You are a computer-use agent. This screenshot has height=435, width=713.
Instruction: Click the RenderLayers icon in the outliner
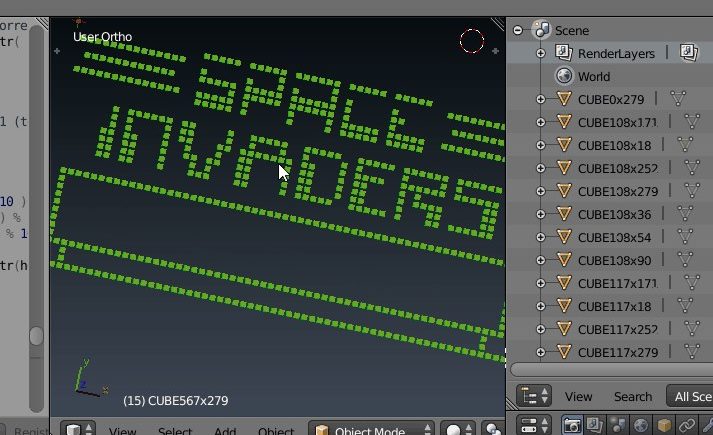pos(564,53)
